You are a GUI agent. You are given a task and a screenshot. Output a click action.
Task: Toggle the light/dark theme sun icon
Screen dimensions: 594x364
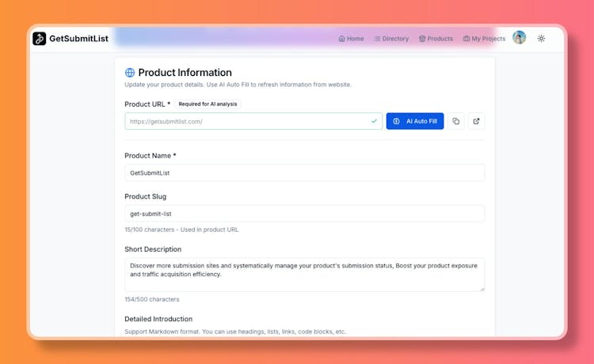point(541,38)
